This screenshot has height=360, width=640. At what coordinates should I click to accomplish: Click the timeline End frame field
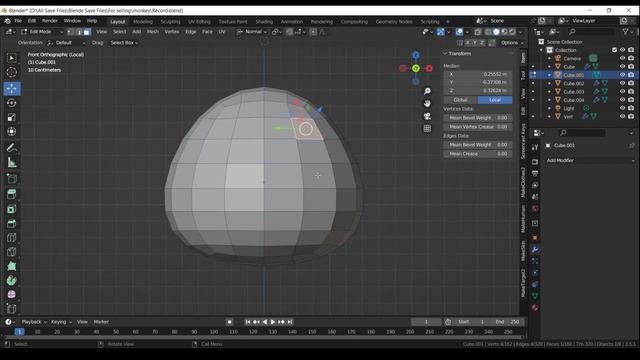(508, 322)
